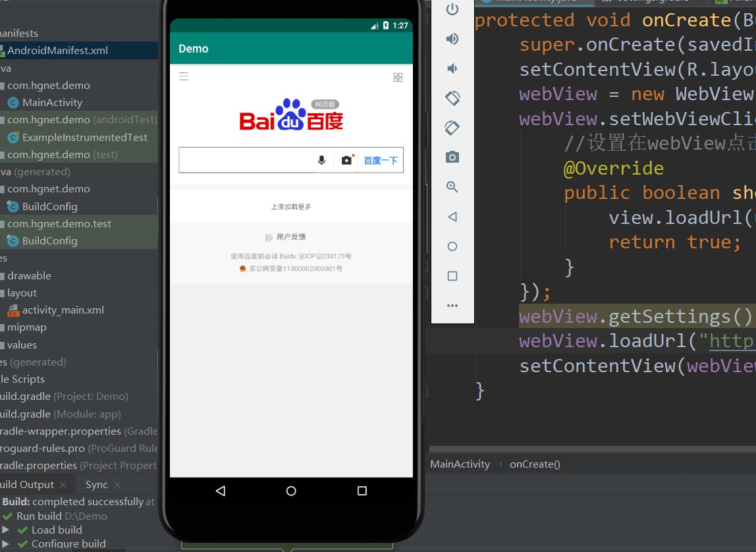Click the phone status bar battery icon
Screen dimensions: 756x552
pyautogui.click(x=386, y=26)
